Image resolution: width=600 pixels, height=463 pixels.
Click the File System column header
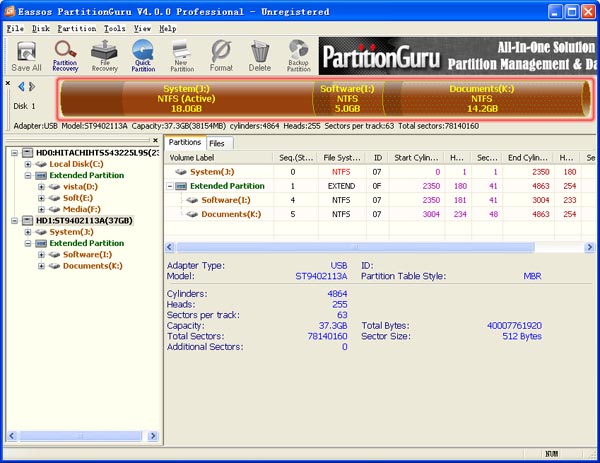click(342, 158)
